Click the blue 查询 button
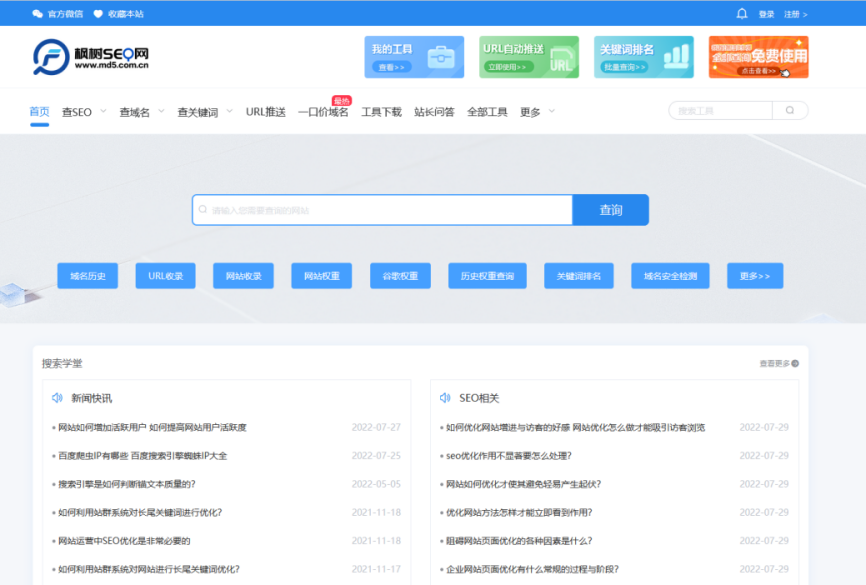 click(x=611, y=210)
